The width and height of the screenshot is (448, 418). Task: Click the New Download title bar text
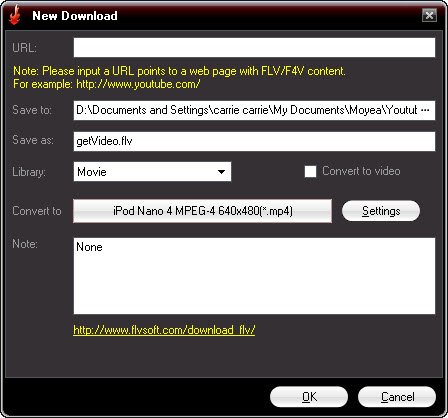75,16
